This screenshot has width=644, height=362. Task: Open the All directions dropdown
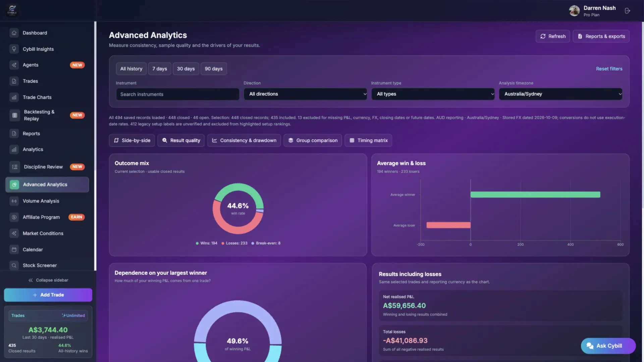point(305,94)
